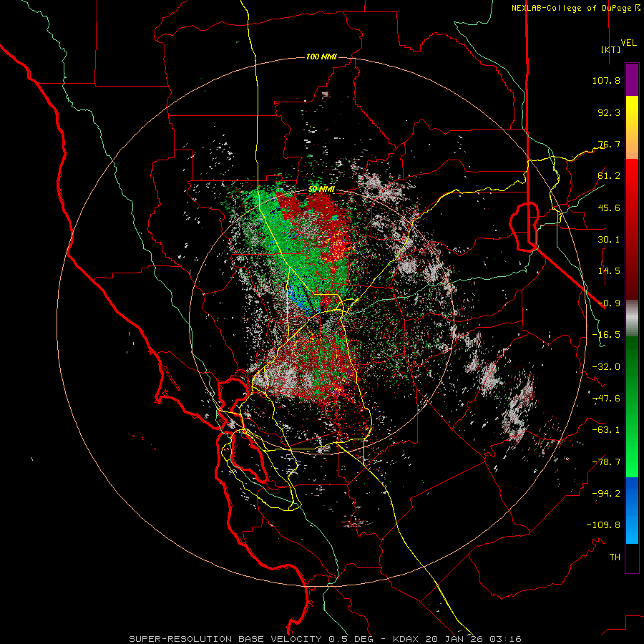
Task: Click the [KT] units label
Action: 610,49
